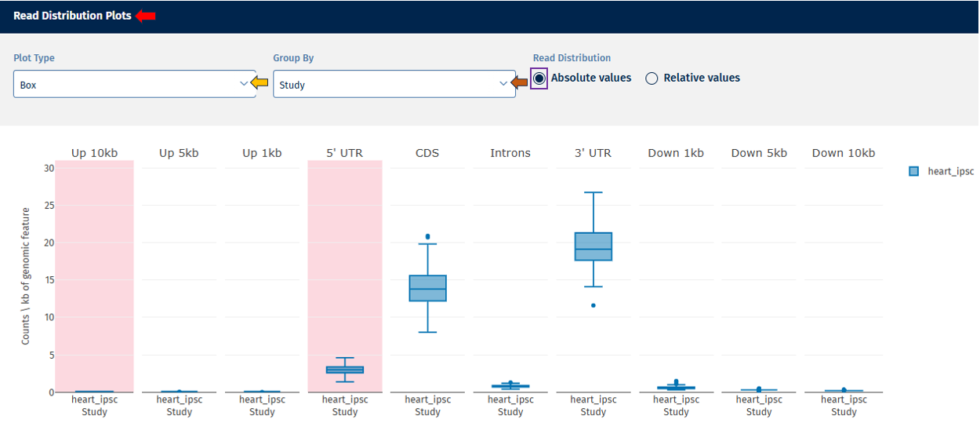Select the Absolute values radio button
Image resolution: width=980 pixels, height=423 pixels.
point(539,78)
